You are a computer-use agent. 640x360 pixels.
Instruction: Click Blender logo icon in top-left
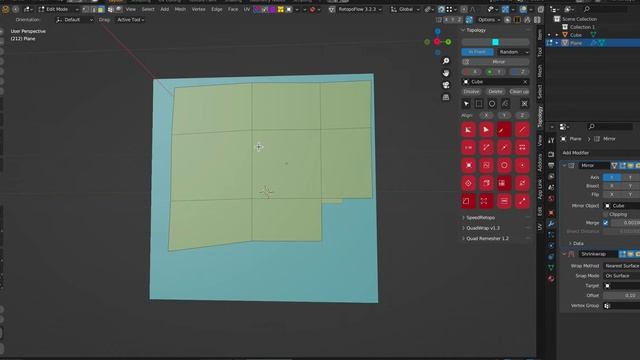pyautogui.click(x=6, y=9)
